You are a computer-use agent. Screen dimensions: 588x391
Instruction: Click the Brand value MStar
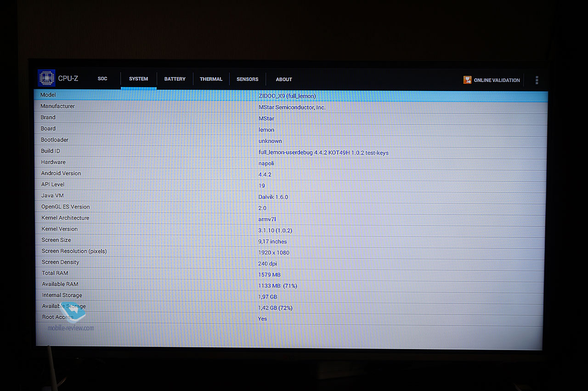266,119
